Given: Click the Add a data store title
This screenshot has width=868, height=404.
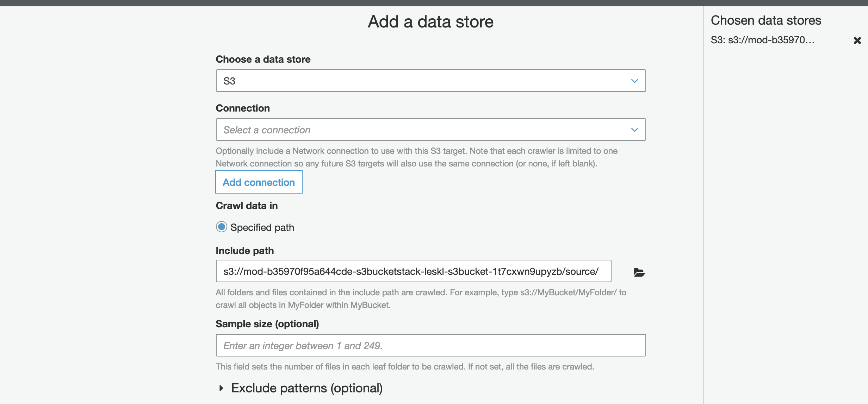Looking at the screenshot, I should 430,22.
